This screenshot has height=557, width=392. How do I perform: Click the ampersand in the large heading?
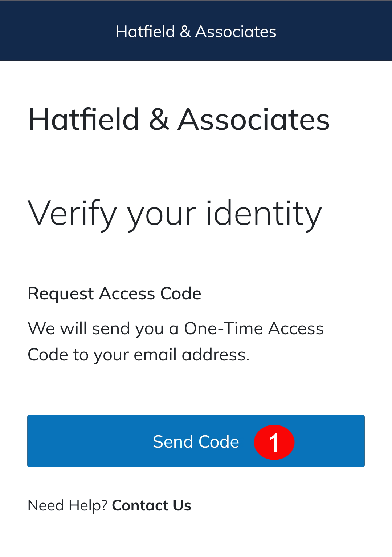(x=159, y=119)
